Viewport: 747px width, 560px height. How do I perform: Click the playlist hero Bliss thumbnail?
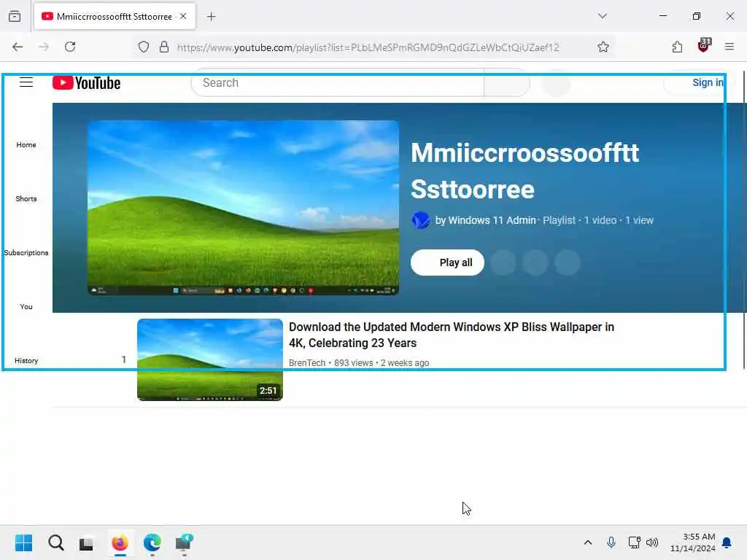pyautogui.click(x=243, y=208)
